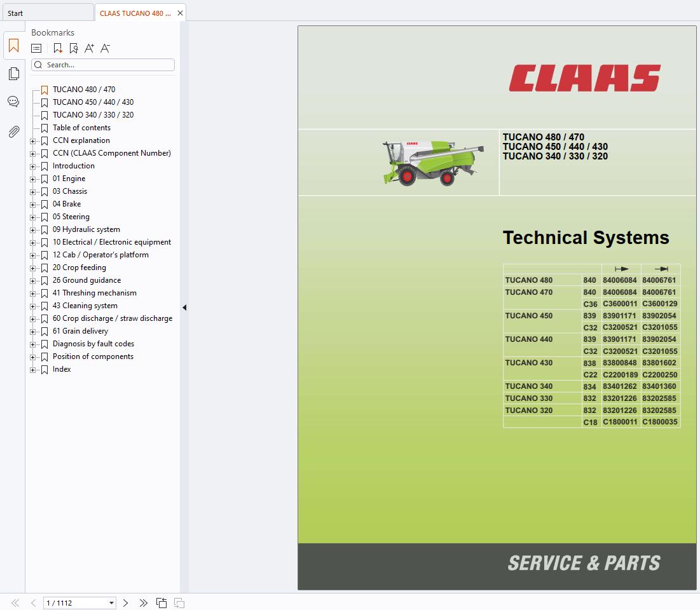Image resolution: width=700 pixels, height=610 pixels.
Task: Select the CLAAS TUCANO 480 document tab
Action: 135,13
